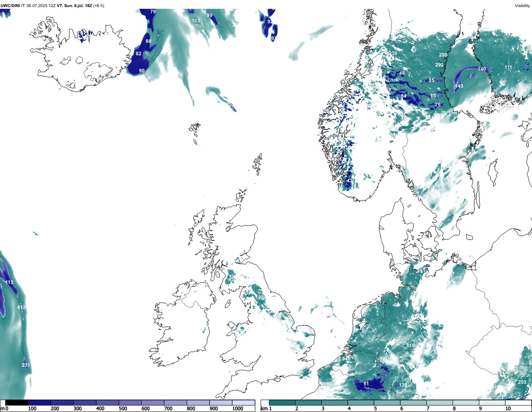Click the value 203 at bottom right
The height and width of the screenshot is (412, 532).
522,382
